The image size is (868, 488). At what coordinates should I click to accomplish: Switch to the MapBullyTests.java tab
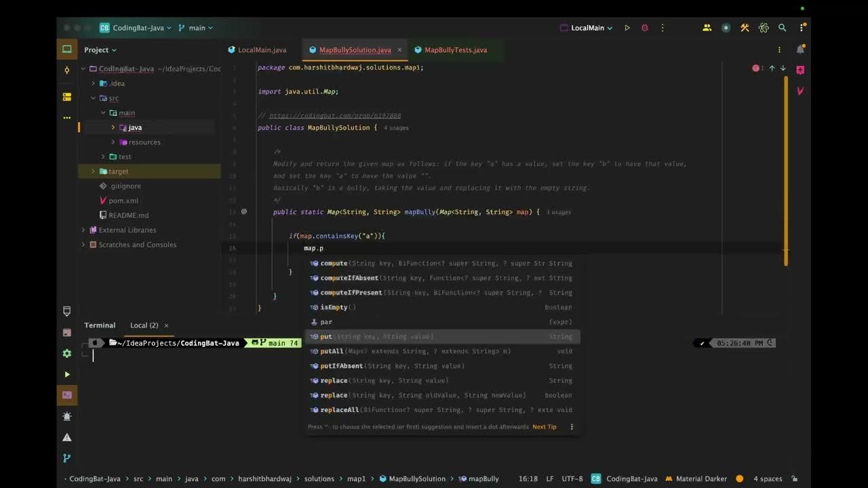click(x=450, y=50)
